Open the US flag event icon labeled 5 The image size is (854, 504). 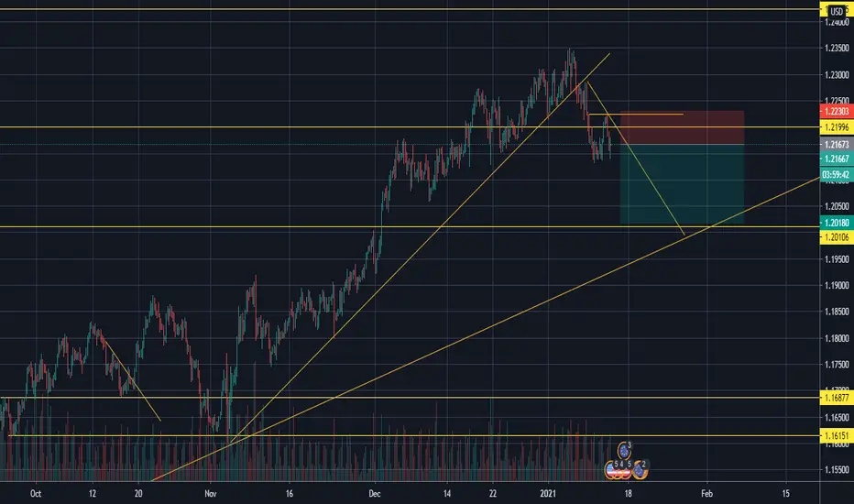627,470
